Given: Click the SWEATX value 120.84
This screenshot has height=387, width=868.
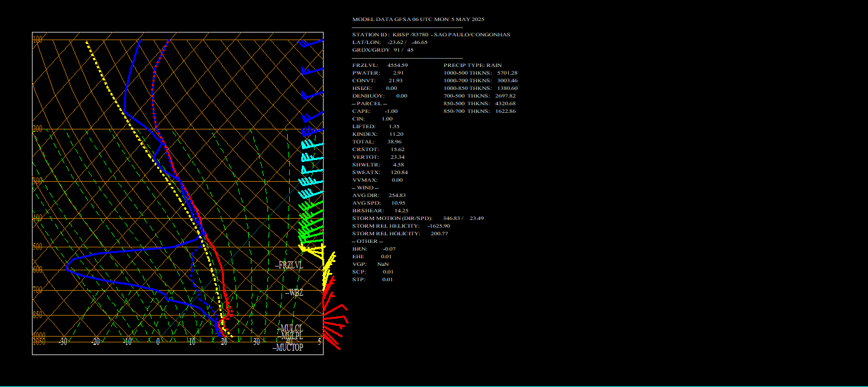Looking at the screenshot, I should coord(399,172).
